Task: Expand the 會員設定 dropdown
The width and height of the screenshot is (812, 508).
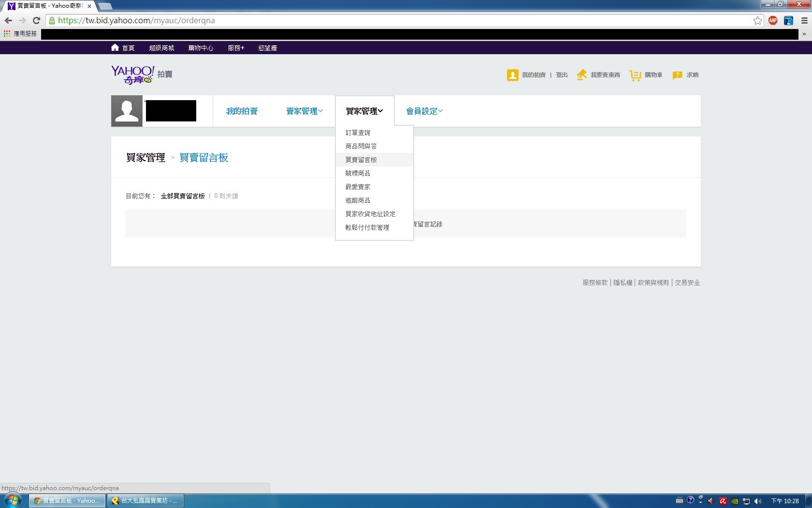Action: [424, 111]
